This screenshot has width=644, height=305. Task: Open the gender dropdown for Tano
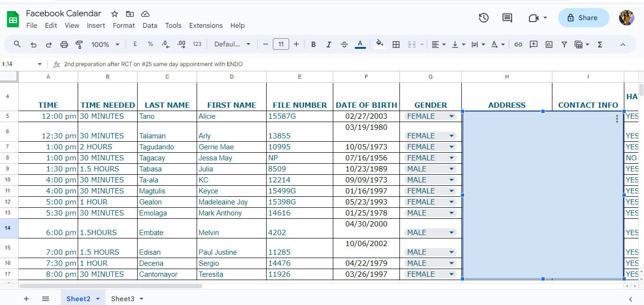pyautogui.click(x=451, y=116)
